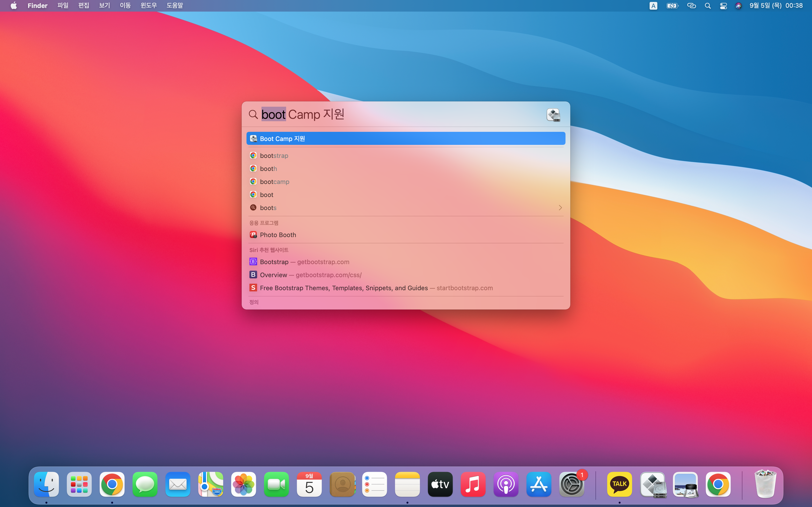
Task: Switch input source in menu bar
Action: point(653,6)
